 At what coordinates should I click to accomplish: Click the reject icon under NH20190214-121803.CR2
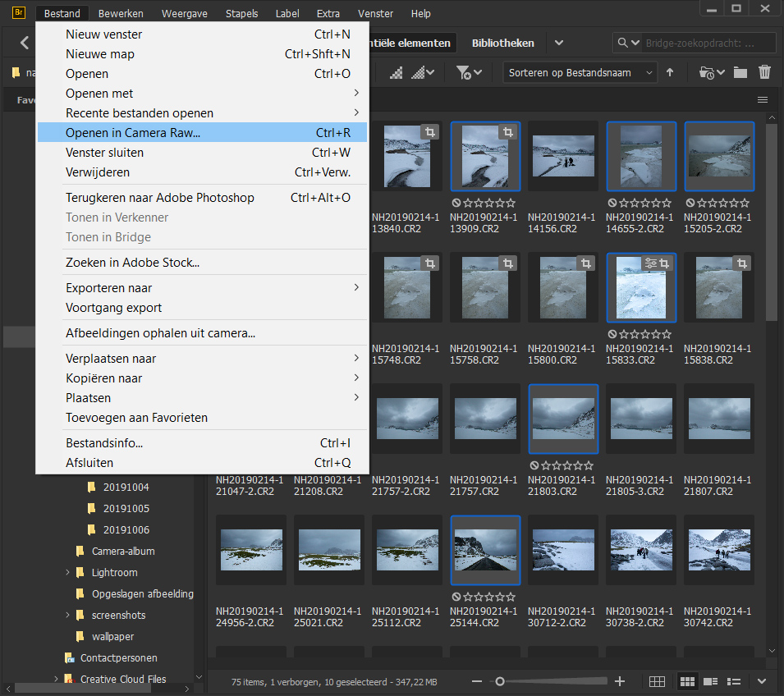pos(534,465)
